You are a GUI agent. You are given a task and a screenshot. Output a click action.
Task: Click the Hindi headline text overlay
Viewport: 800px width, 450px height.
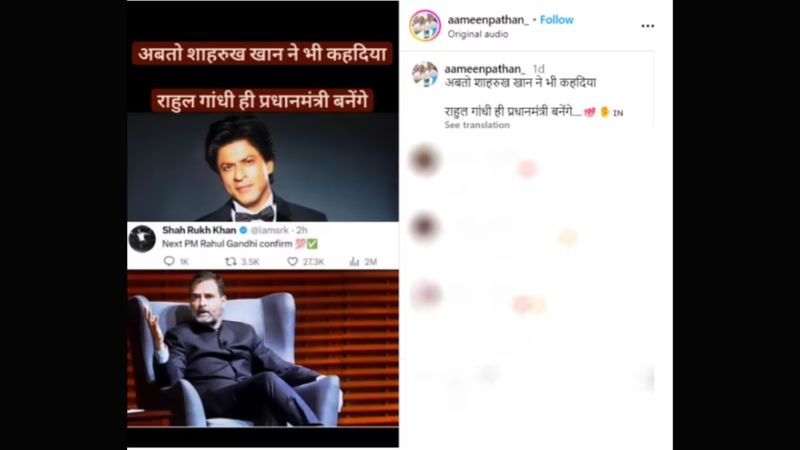pos(262,77)
